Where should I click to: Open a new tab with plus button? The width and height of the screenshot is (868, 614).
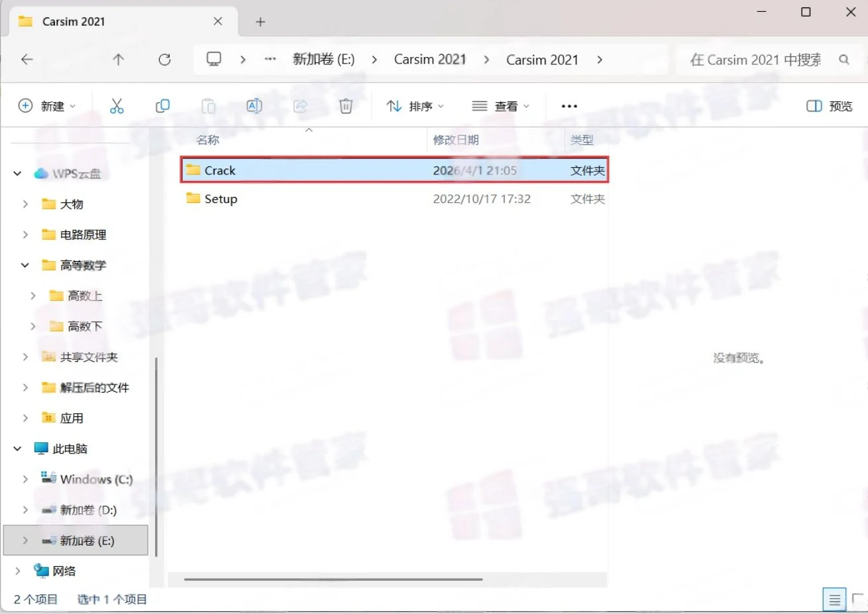coord(260,22)
